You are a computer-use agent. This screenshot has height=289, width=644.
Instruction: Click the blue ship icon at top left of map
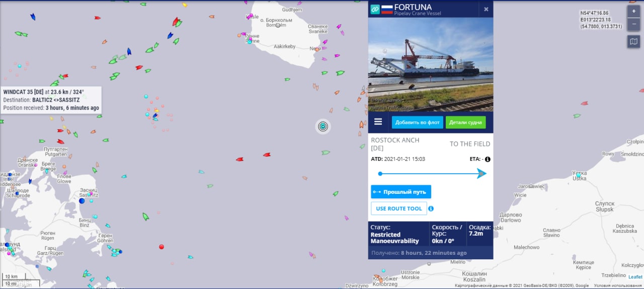(33, 17)
